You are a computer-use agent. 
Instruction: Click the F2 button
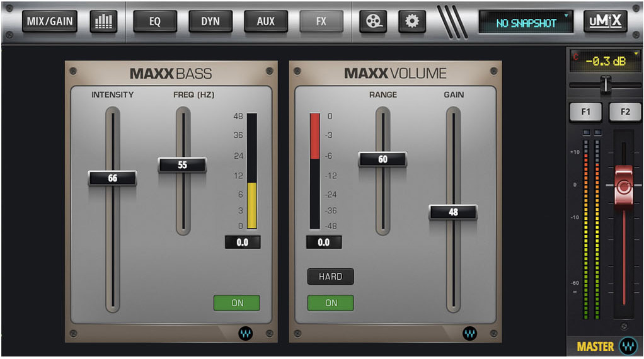[625, 111]
